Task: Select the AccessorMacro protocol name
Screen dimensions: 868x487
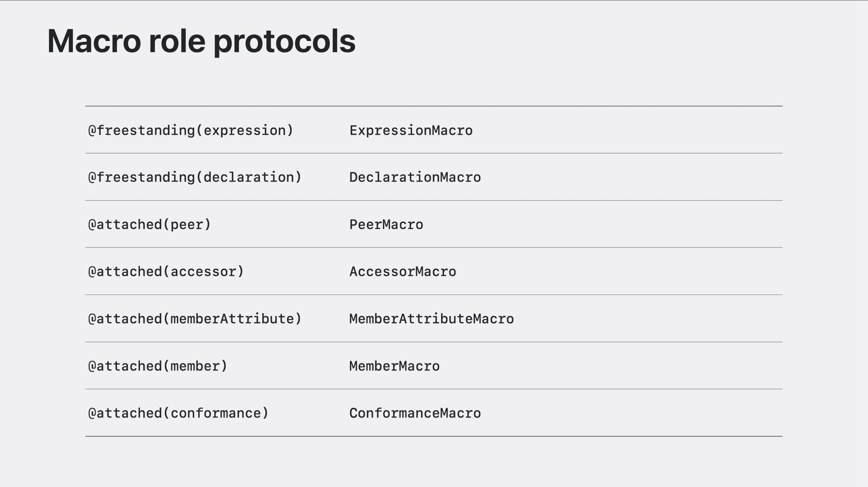Action: (403, 272)
